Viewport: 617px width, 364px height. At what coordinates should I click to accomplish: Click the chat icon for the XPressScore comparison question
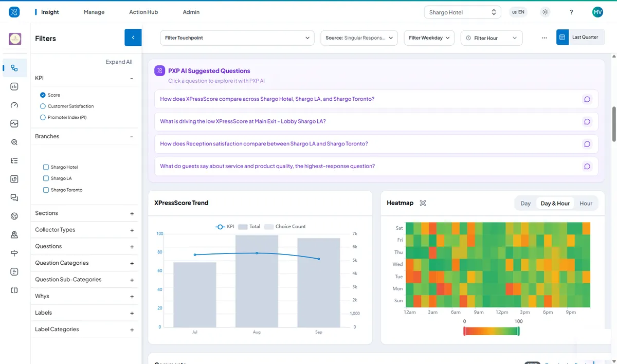587,99
